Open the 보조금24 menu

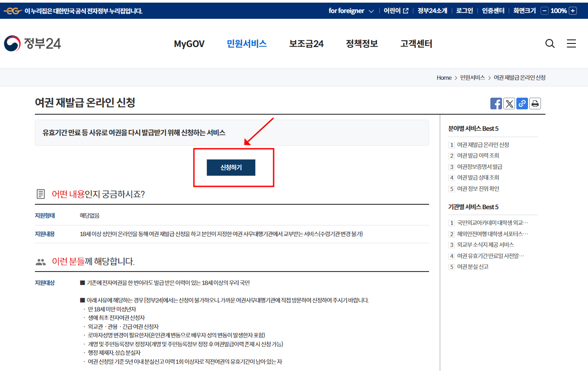[306, 43]
